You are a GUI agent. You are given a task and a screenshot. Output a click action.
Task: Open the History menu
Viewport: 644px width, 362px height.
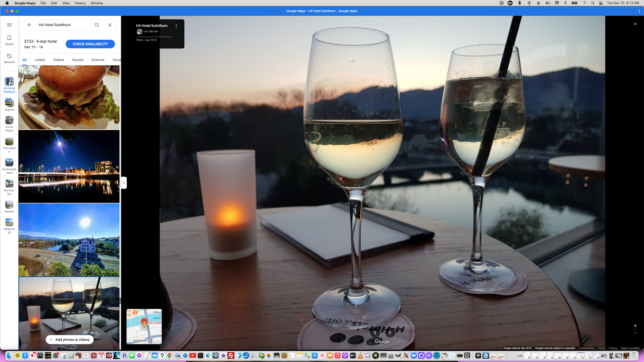[x=80, y=3]
